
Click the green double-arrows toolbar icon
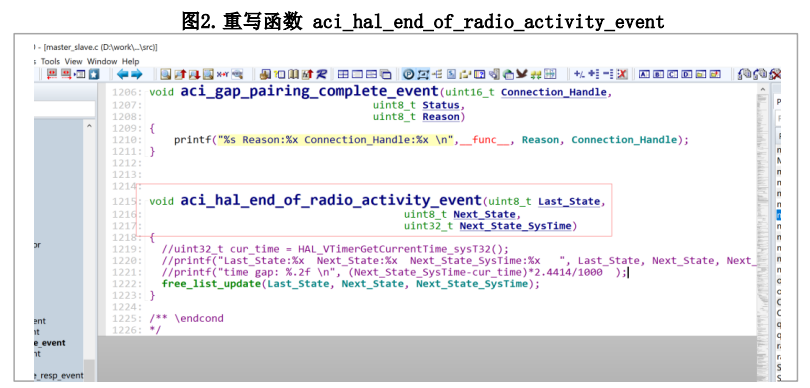point(536,74)
